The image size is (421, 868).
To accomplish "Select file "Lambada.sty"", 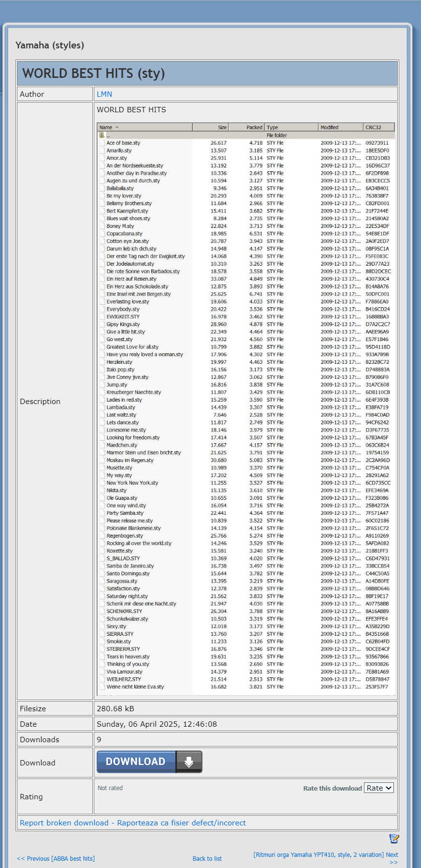I will (121, 407).
